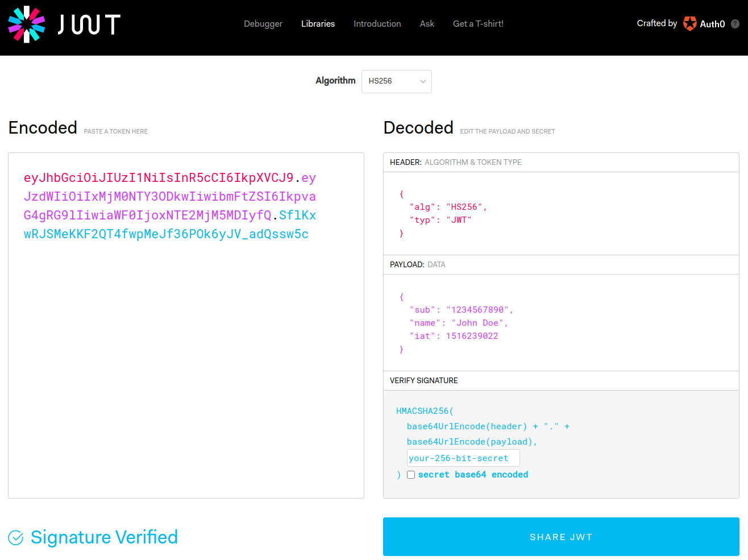Screen dimensions: 748x560
Task: Click the help question mark icon near Auth0
Action: [x=735, y=24]
